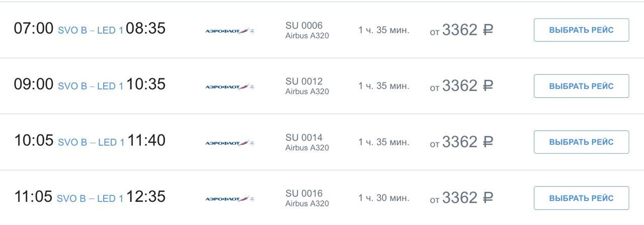Open SVO B – LED 1 route of 11:05 flight

(x=90, y=198)
